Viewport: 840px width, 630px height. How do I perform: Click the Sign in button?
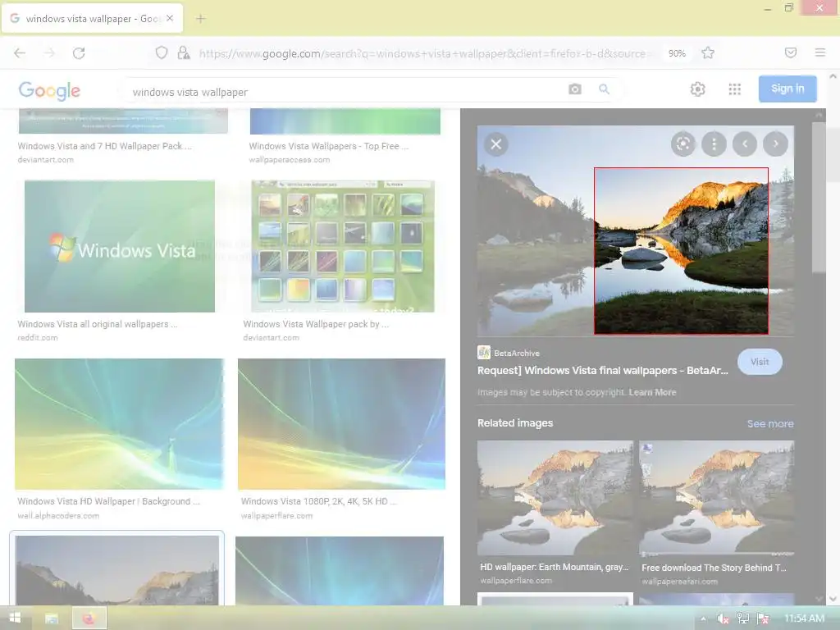(x=787, y=89)
